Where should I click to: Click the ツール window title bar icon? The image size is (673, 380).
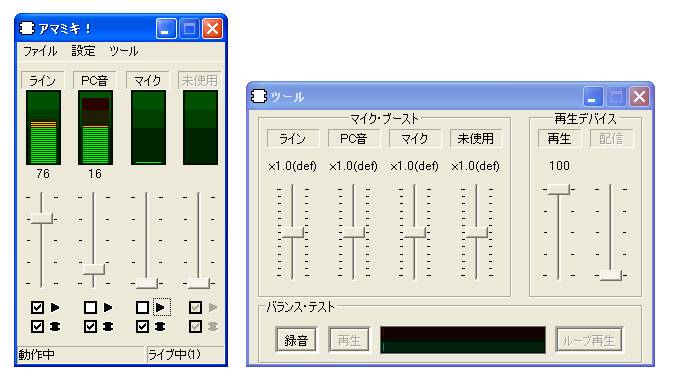point(259,96)
